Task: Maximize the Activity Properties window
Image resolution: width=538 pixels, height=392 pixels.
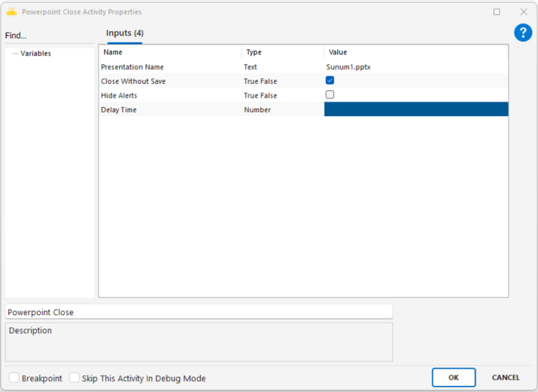Action: [496, 12]
